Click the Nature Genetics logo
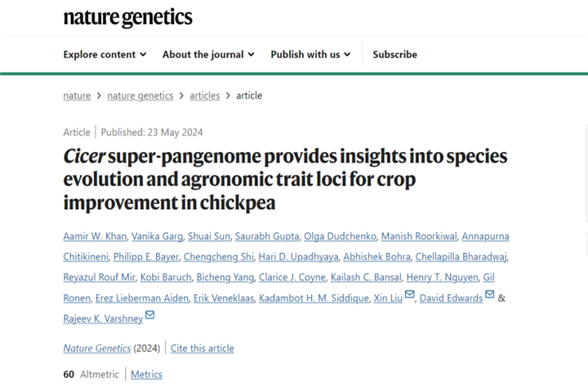The width and height of the screenshot is (588, 392). (127, 17)
